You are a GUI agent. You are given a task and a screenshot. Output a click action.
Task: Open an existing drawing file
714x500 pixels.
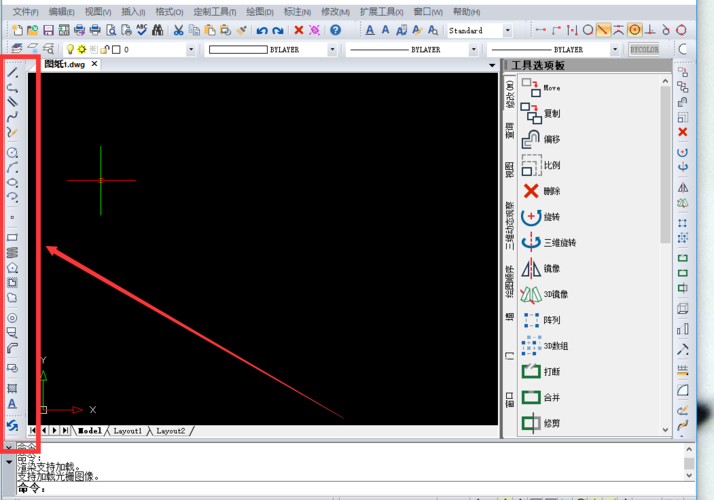click(x=32, y=30)
